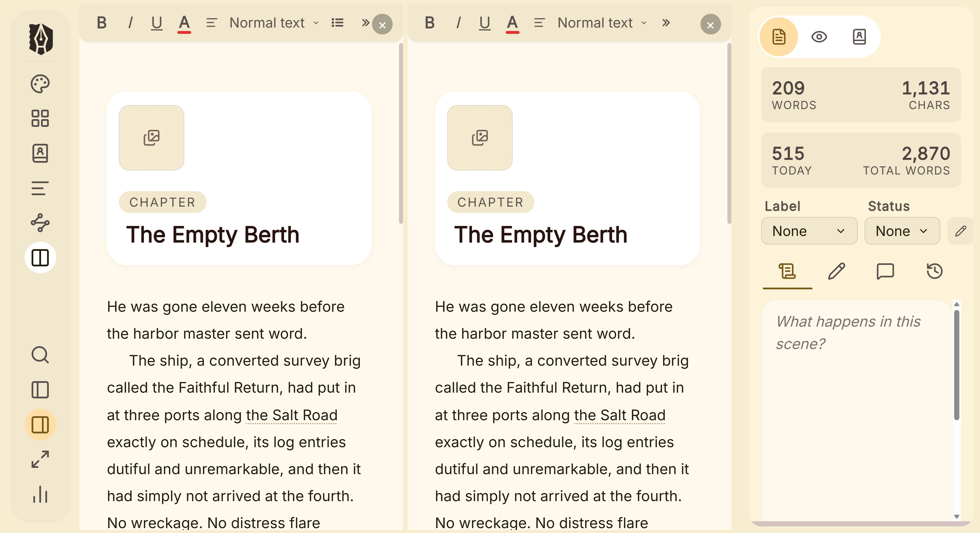Open characters book in left sidebar
The image size is (980, 533).
coord(40,153)
